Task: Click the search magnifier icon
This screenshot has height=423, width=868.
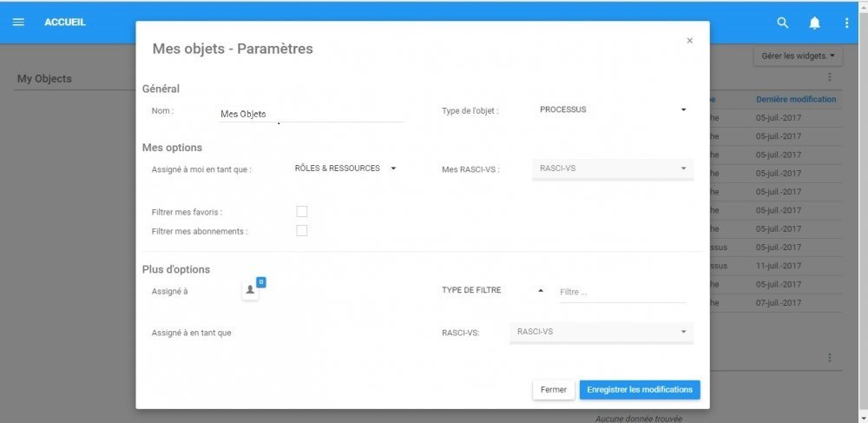Action: (x=783, y=23)
